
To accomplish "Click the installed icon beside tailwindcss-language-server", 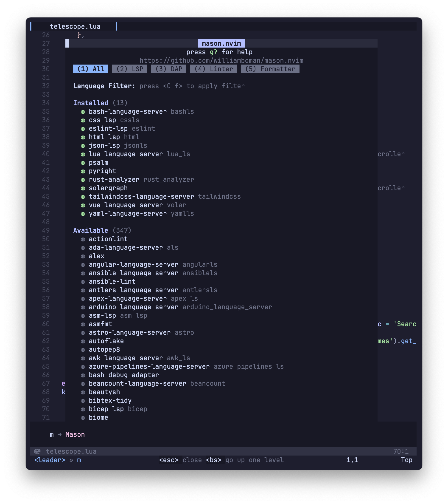I will pos(83,197).
